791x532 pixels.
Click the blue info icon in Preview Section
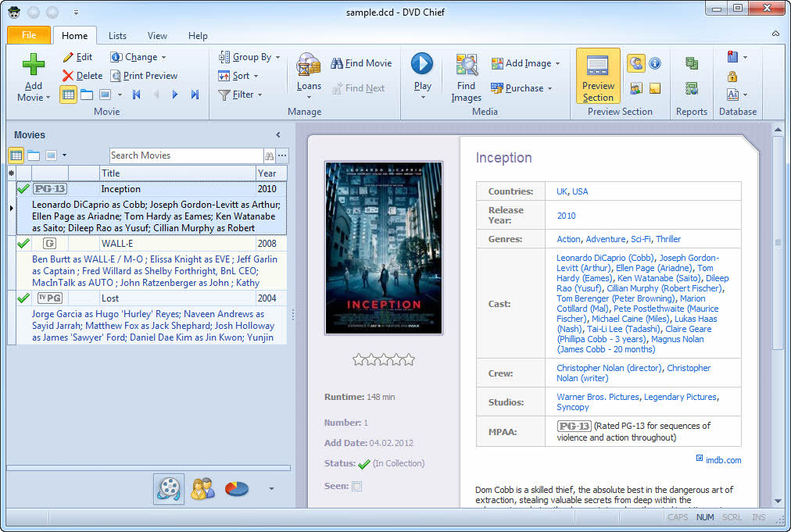click(x=655, y=63)
